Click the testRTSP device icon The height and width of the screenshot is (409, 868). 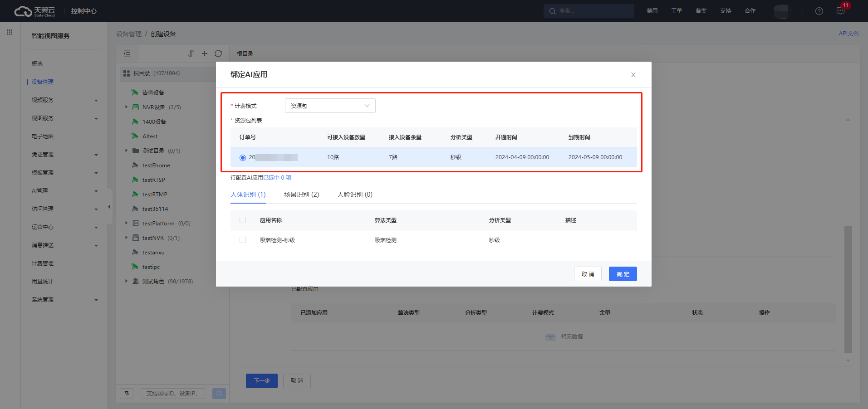click(x=135, y=180)
